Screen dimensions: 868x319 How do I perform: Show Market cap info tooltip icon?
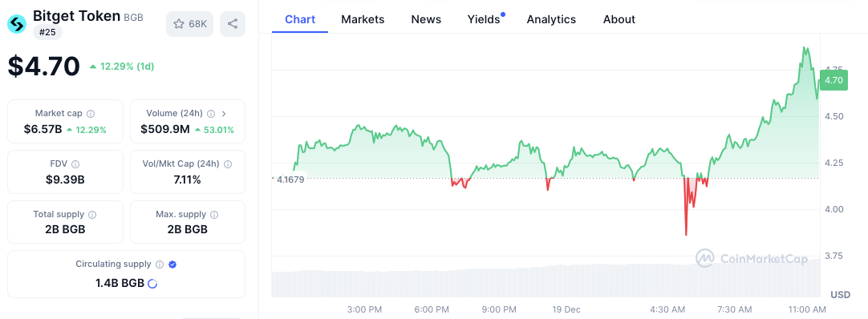pyautogui.click(x=91, y=113)
